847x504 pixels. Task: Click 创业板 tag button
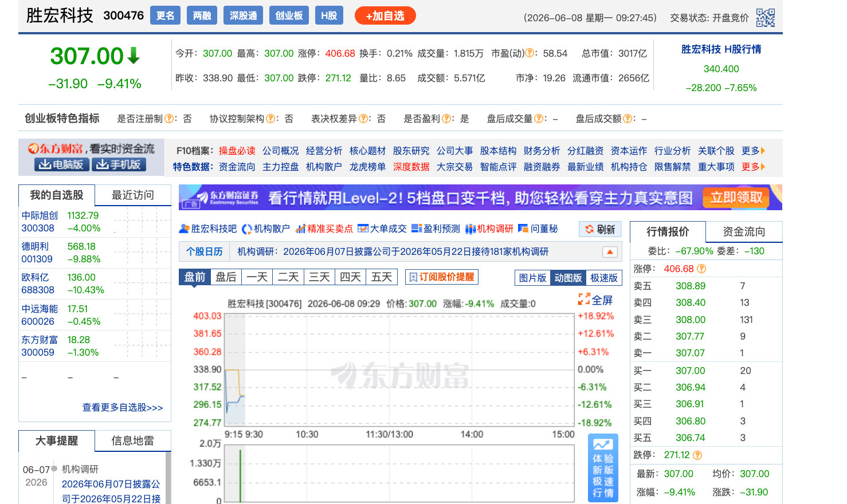click(x=289, y=15)
